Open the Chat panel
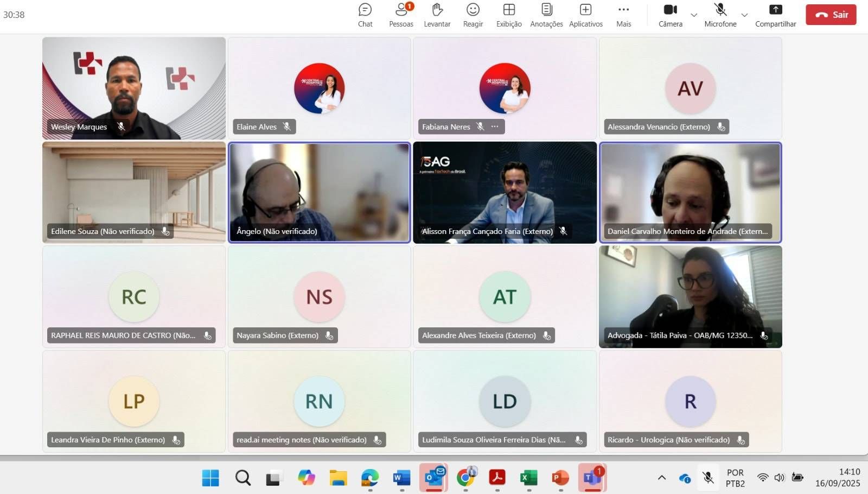Viewport: 868px width, 494px height. coord(365,15)
